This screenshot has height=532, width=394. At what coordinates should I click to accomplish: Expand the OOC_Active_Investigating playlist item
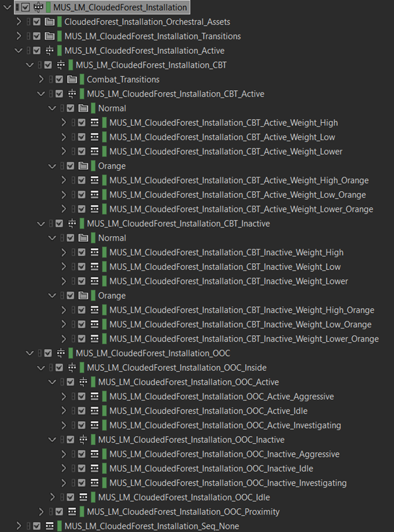(x=64, y=425)
